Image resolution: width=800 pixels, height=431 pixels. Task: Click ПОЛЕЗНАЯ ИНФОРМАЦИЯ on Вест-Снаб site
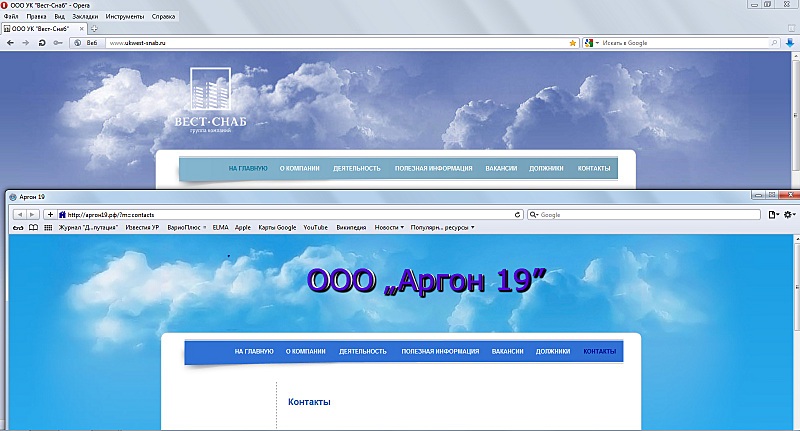pos(433,168)
